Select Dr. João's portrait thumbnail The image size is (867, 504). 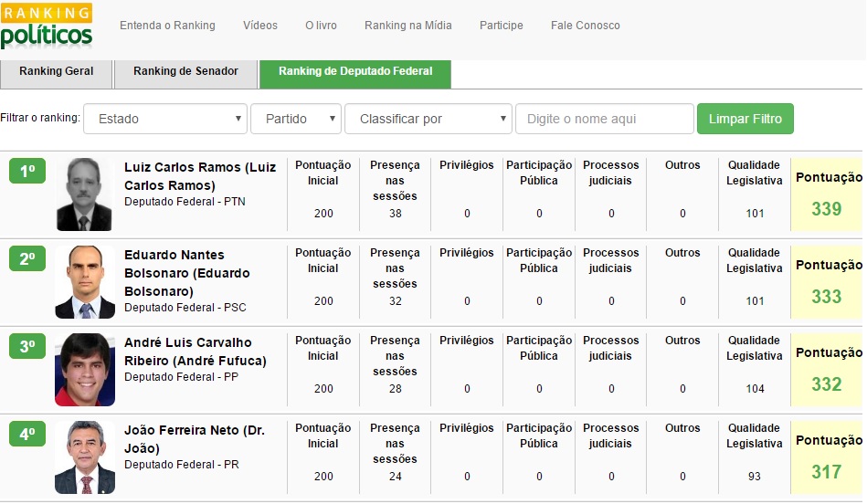click(84, 457)
